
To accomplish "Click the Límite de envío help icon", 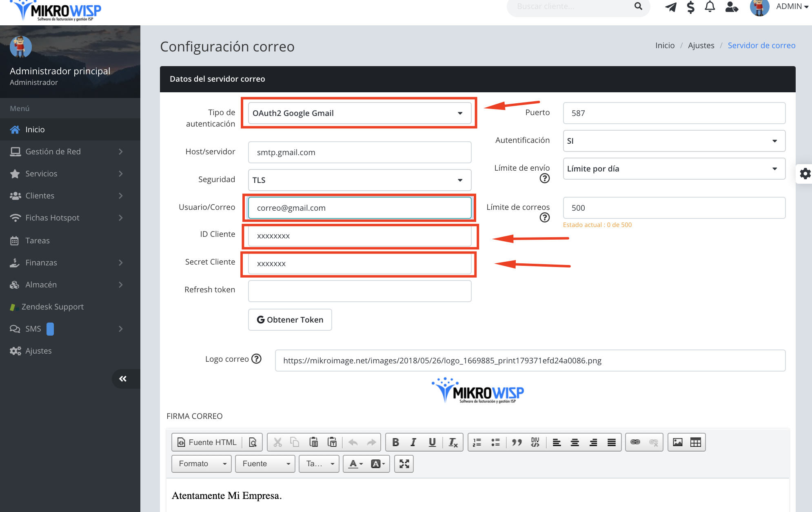I will point(544,178).
